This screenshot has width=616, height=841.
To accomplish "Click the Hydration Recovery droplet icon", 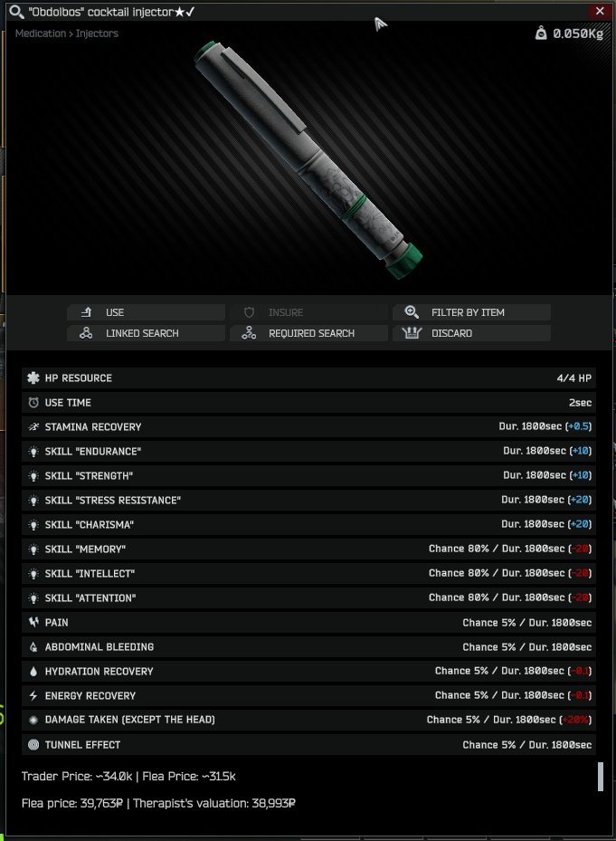I will point(33,672).
